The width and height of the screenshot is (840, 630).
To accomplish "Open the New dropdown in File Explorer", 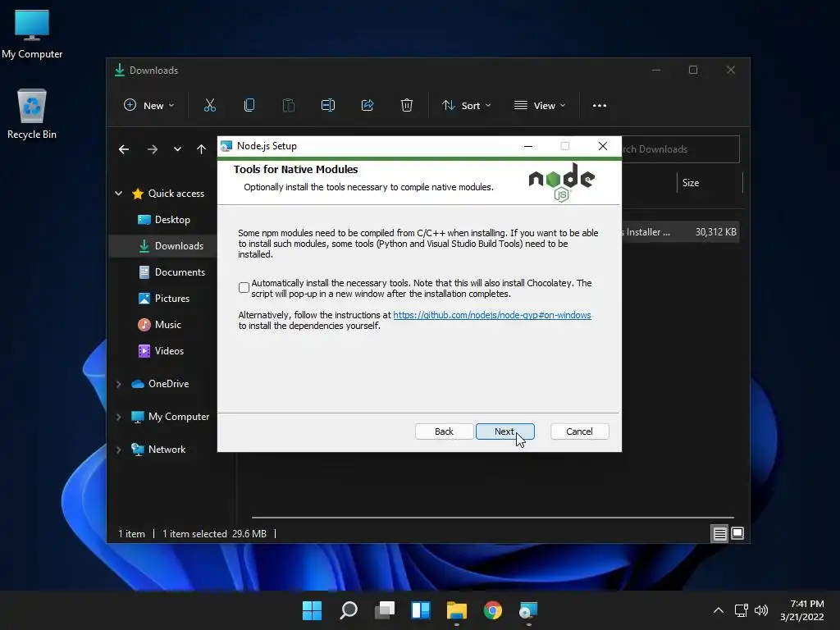I will (149, 106).
